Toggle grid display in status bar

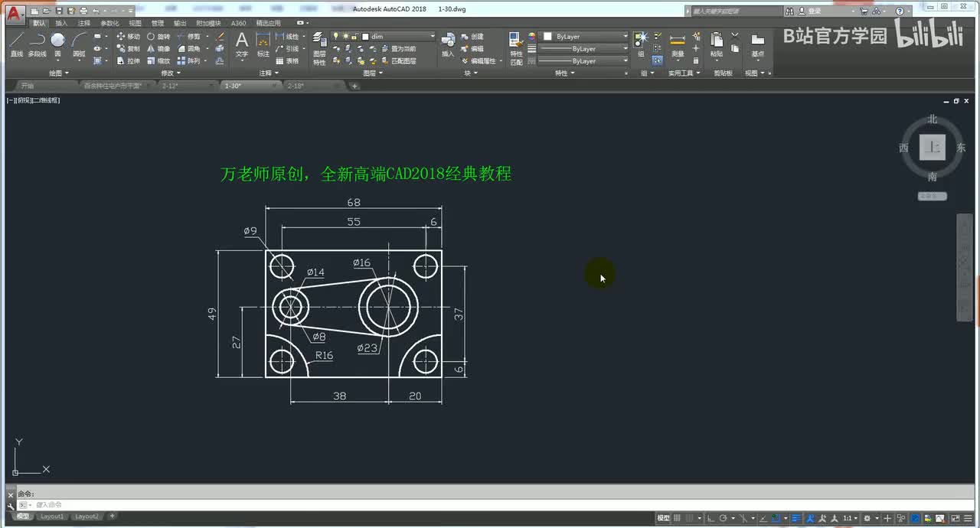pyautogui.click(x=678, y=518)
